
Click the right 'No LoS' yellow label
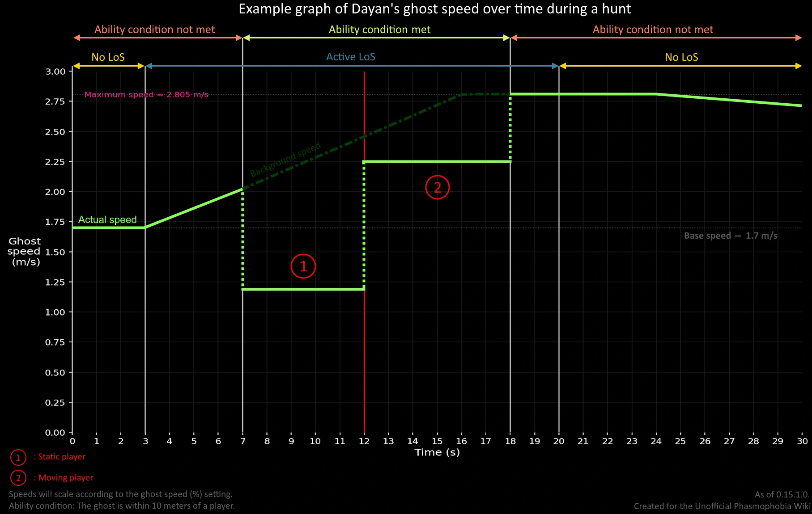click(681, 57)
